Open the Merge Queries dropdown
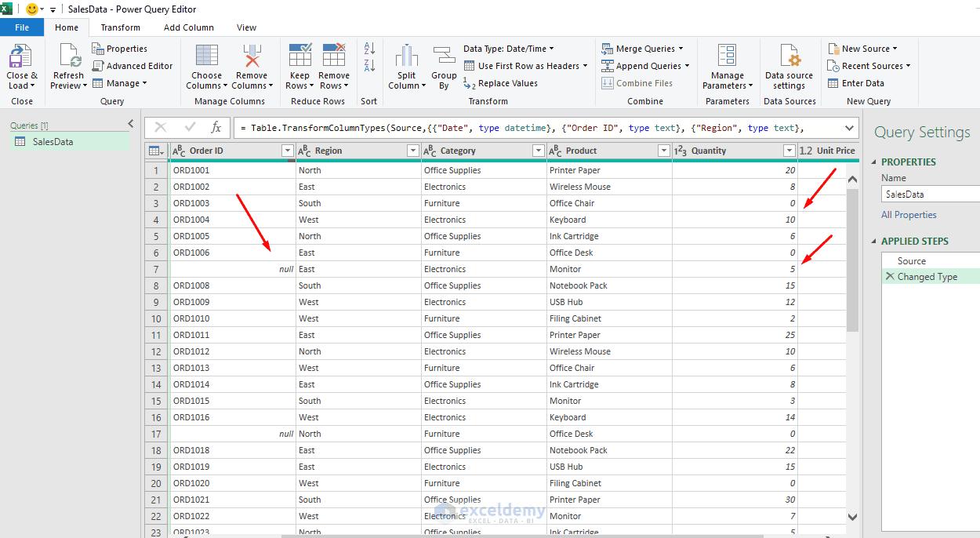Viewport: 980px width, 538px height. (x=642, y=49)
